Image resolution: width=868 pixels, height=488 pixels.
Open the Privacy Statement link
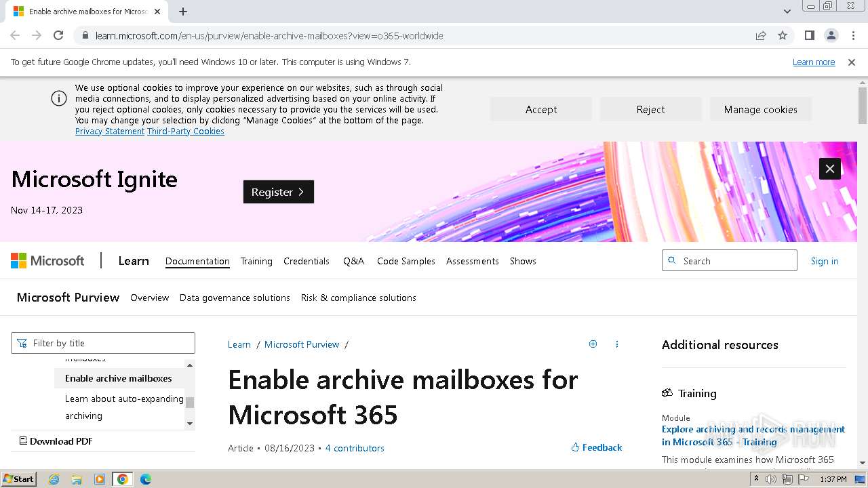click(110, 131)
